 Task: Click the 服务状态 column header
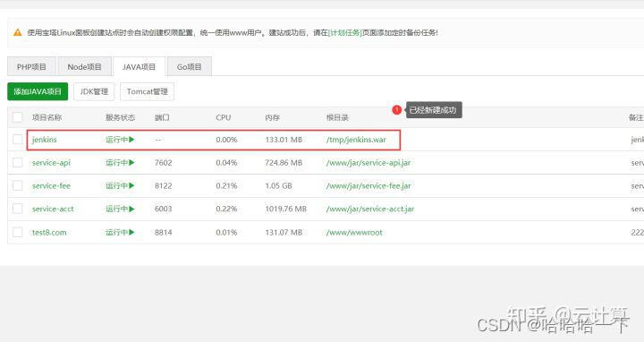(121, 117)
